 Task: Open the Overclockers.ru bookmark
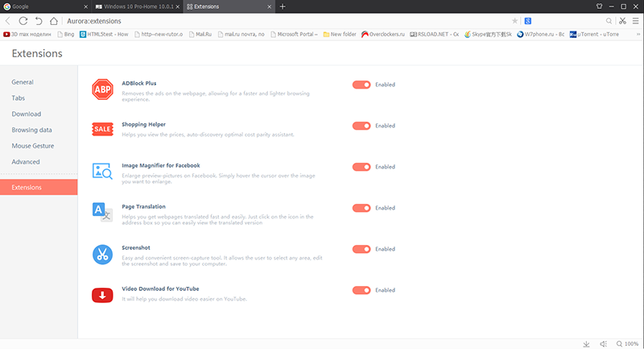[383, 35]
